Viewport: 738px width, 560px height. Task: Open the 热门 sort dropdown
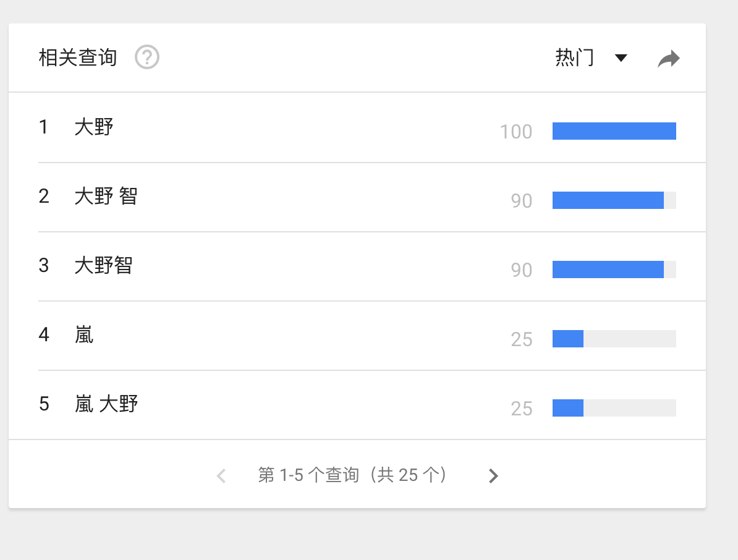point(575,57)
